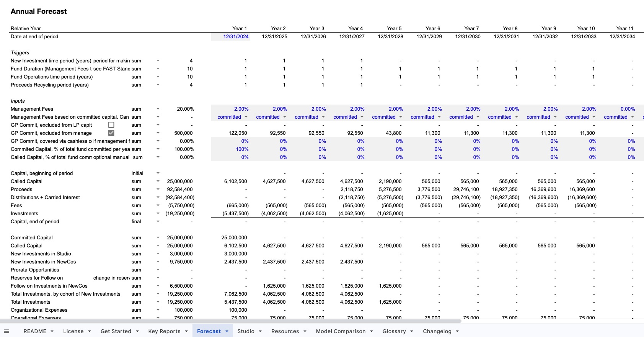Open the all sheets hamburger menu
The width and height of the screenshot is (644, 337).
tap(6, 331)
